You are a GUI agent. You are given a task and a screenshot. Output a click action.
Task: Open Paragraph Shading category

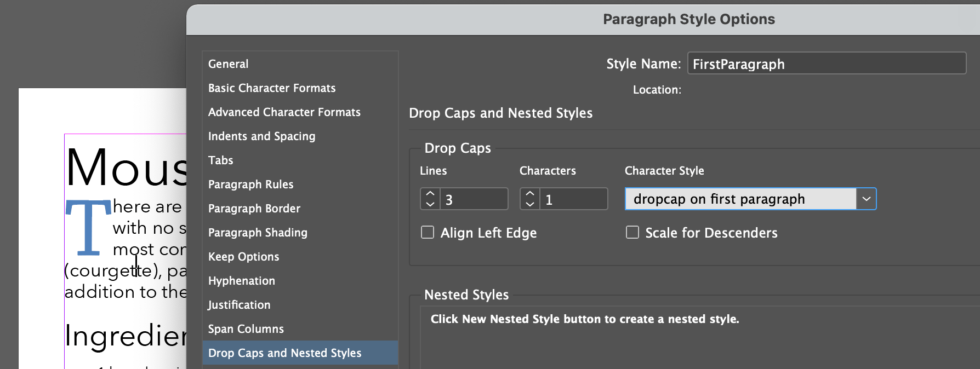(300, 233)
